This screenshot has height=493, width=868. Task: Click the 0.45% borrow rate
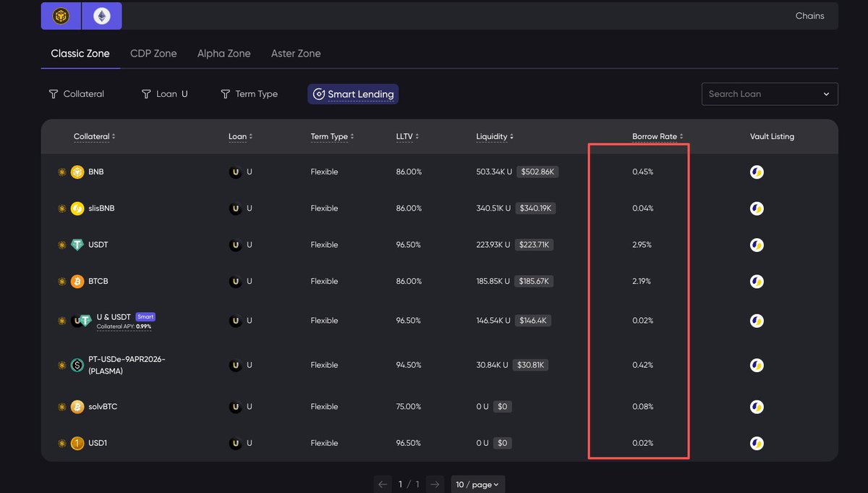pos(642,172)
